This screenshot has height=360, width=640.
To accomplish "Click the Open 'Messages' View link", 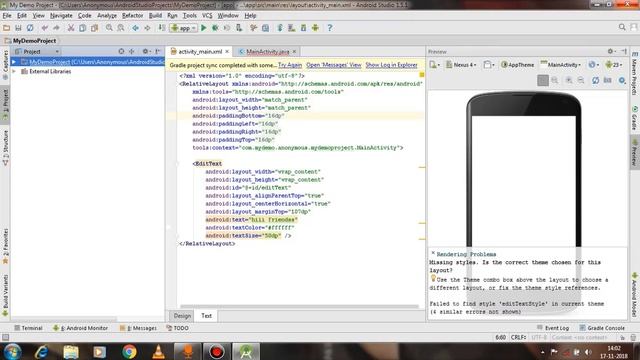I will [333, 65].
